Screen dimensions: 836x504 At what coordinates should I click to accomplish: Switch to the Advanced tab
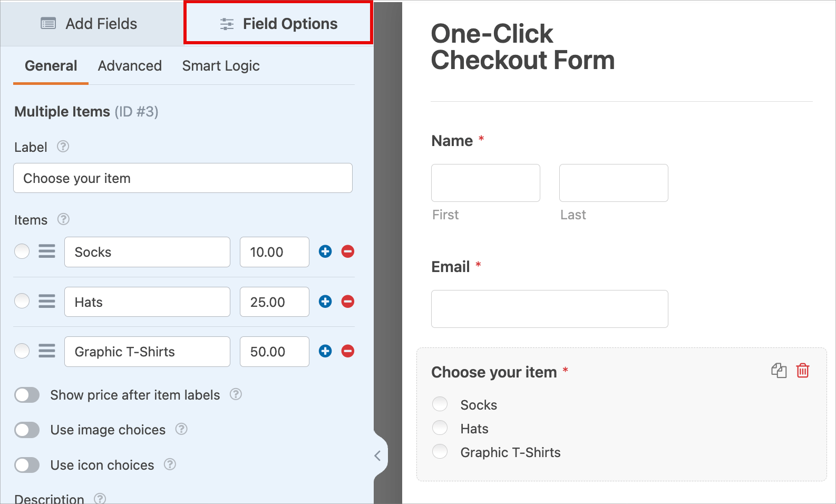click(129, 65)
